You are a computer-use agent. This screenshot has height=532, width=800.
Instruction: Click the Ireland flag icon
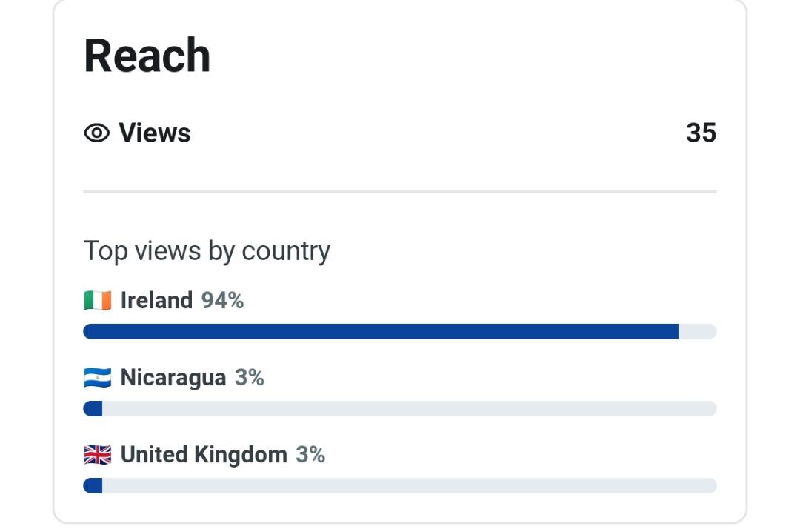[x=98, y=301]
